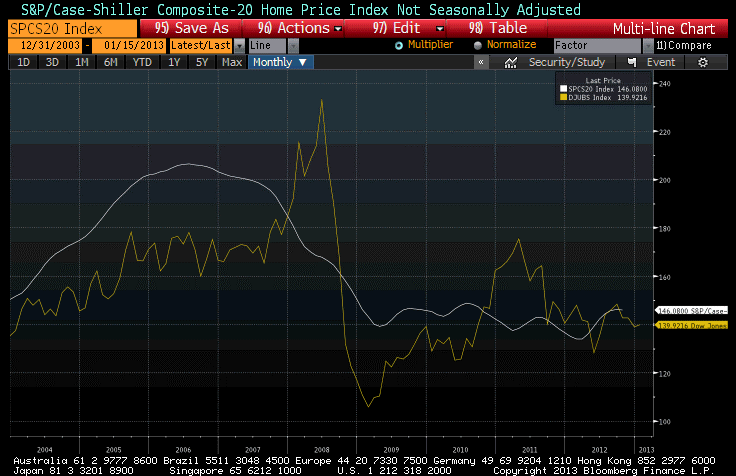Click the SPCS20 Index ticker field

[x=73, y=29]
